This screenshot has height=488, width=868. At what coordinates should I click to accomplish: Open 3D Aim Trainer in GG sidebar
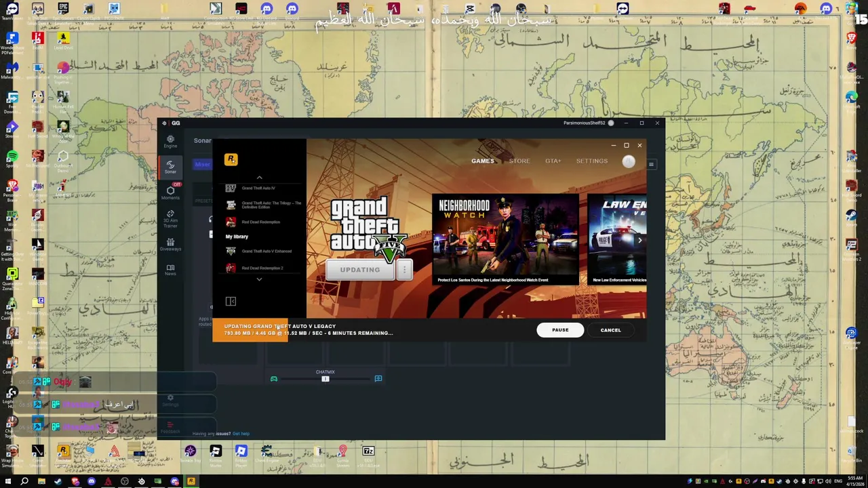tap(170, 218)
